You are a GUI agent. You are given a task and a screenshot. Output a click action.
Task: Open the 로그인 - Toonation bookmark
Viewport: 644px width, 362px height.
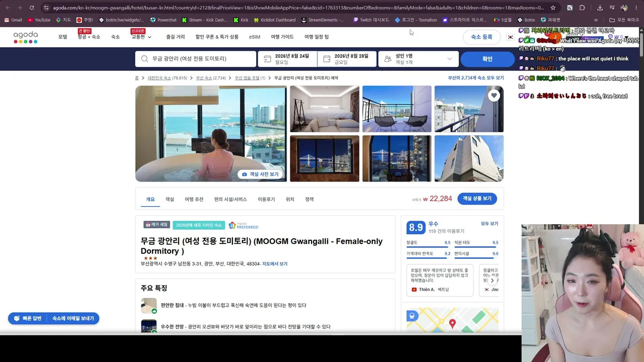(x=416, y=20)
